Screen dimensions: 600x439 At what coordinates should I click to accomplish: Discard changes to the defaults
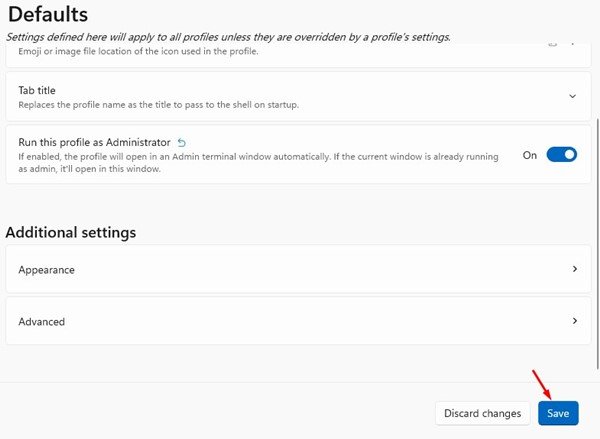(x=483, y=413)
